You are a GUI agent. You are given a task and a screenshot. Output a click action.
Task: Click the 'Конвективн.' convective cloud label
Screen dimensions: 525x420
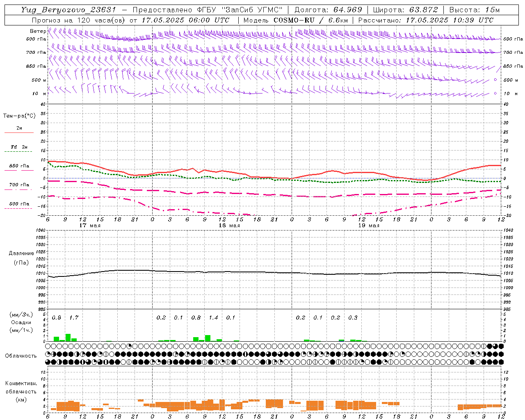(21, 383)
